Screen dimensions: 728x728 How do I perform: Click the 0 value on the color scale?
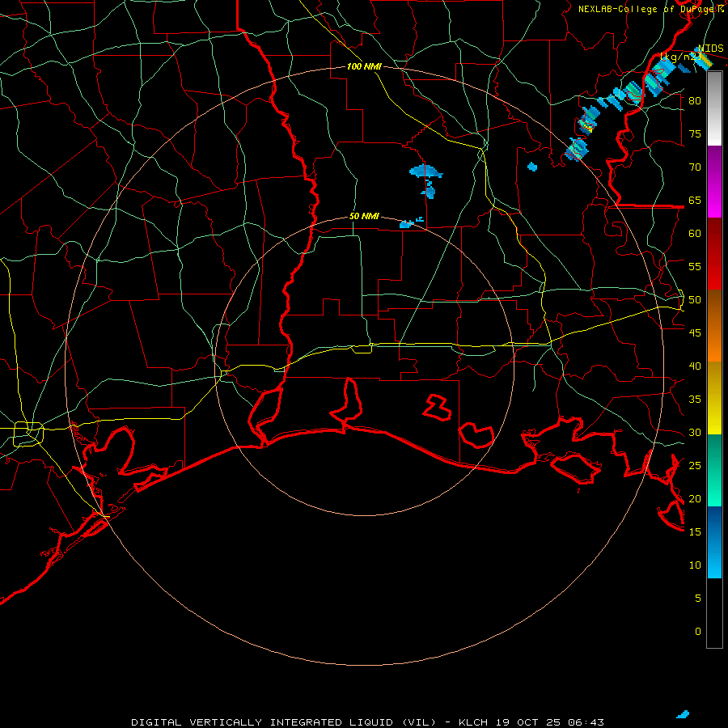pos(698,632)
